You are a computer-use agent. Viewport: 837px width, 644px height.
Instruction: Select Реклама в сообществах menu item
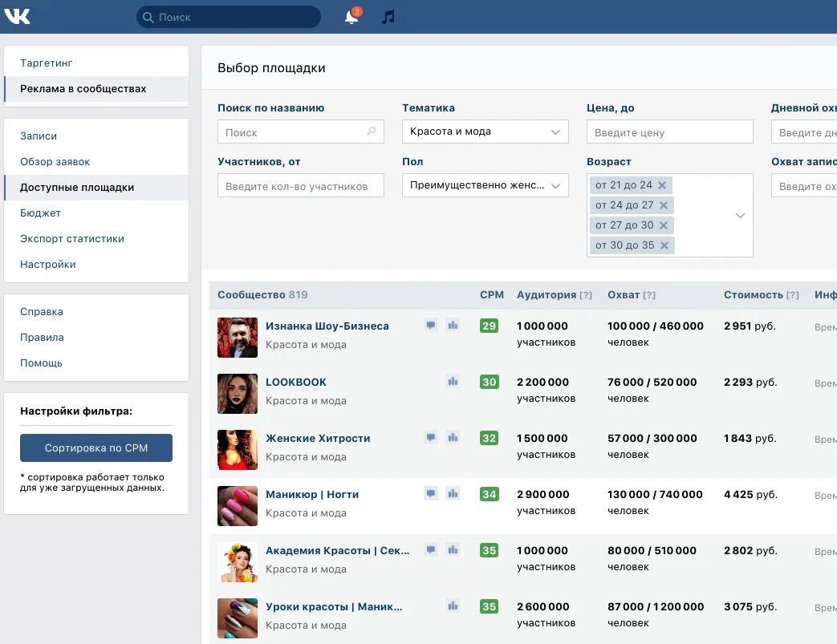(96, 88)
